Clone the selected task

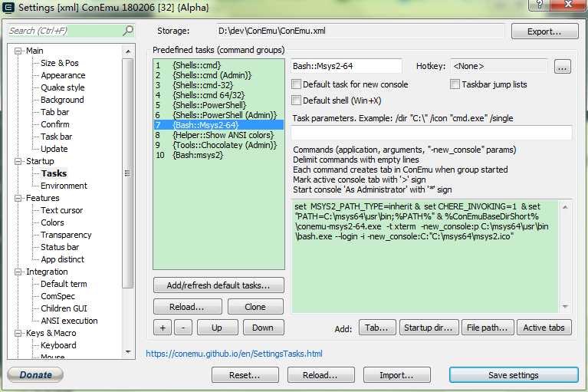click(x=255, y=307)
